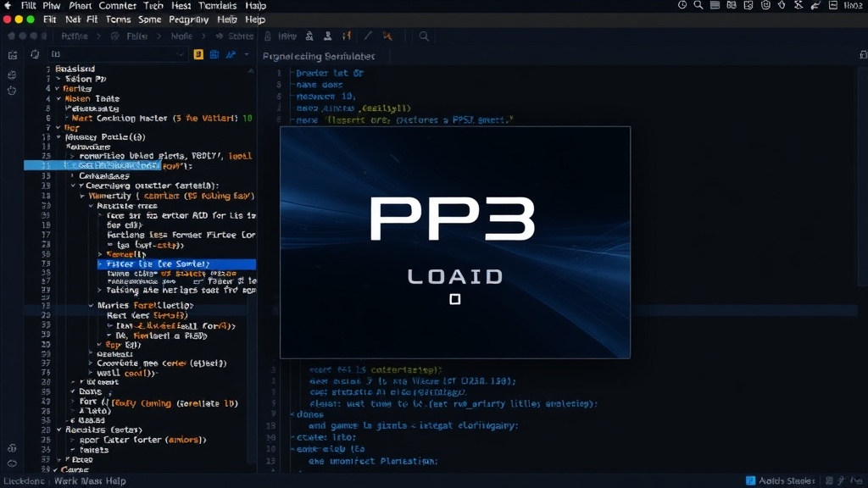Select the 'Fort (/ [fodfy Cleming' tree row
The image size is (868, 488).
point(159,402)
